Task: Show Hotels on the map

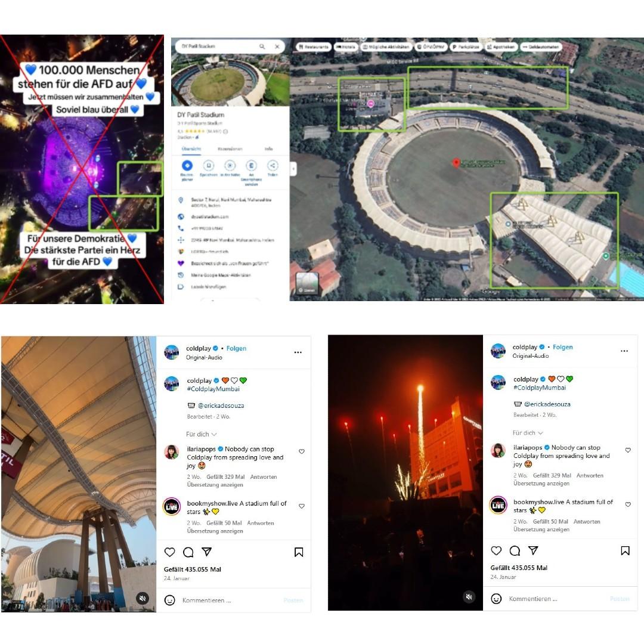Action: (x=346, y=47)
